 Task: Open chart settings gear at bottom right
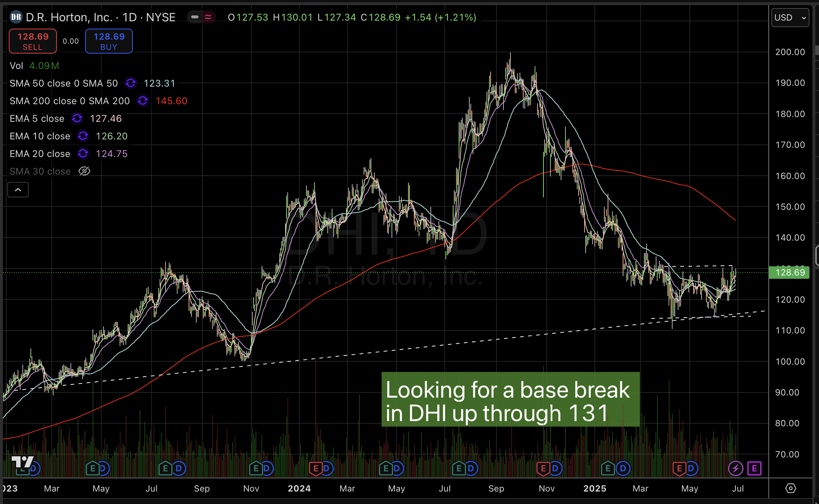[x=790, y=488]
